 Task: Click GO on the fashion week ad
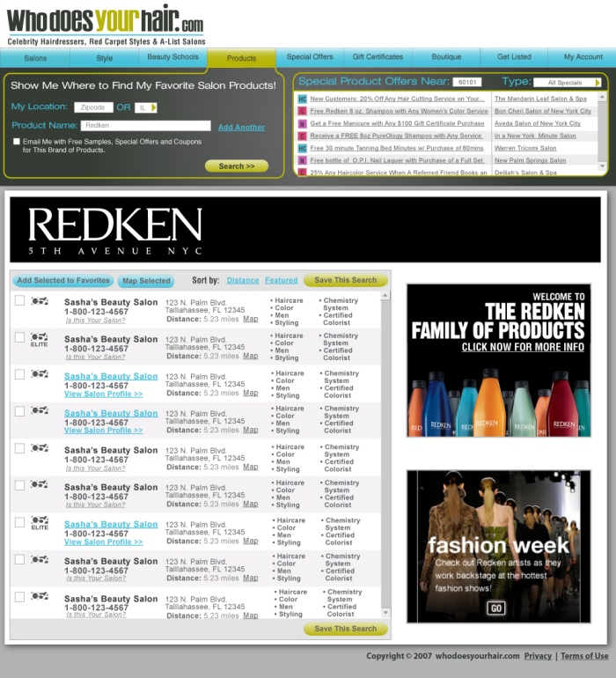point(496,608)
